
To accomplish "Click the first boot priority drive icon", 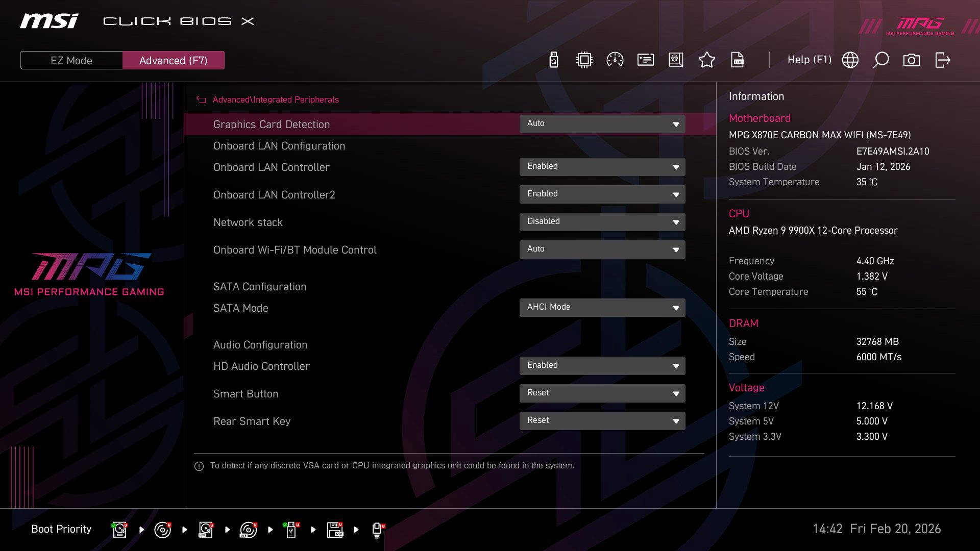I will [x=119, y=529].
